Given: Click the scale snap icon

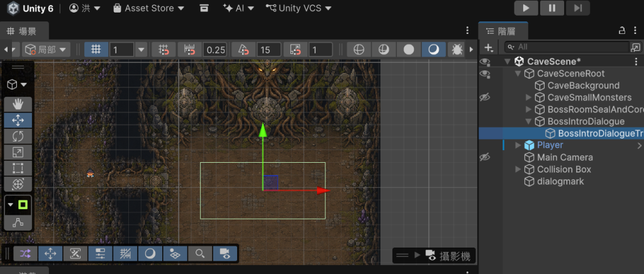Looking at the screenshot, I should point(296,50).
